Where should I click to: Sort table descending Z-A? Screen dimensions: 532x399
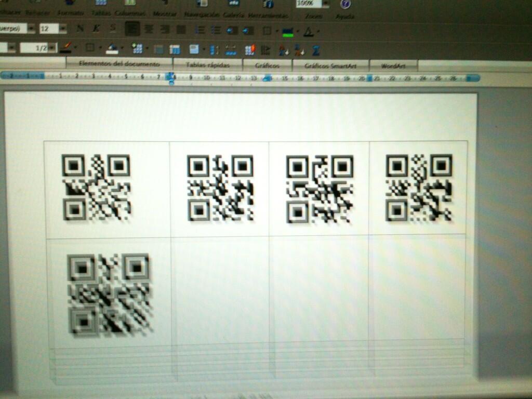(299, 51)
